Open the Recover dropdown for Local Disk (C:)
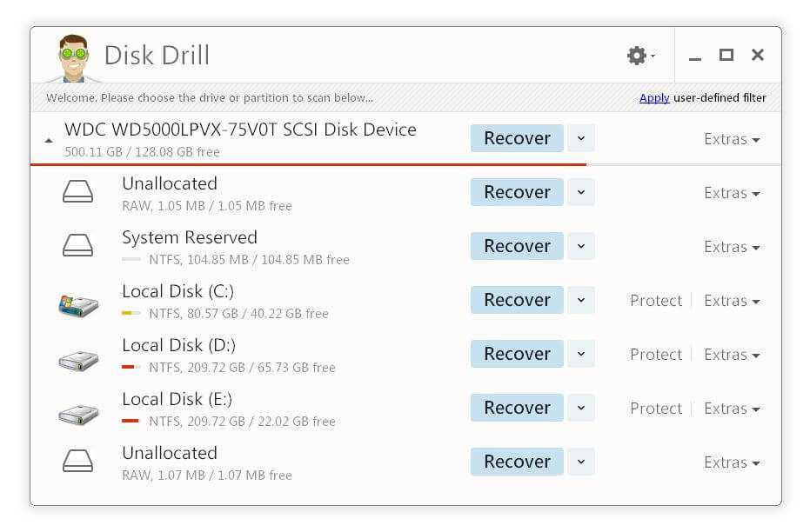Viewport: 810px width, 532px height. tap(580, 300)
